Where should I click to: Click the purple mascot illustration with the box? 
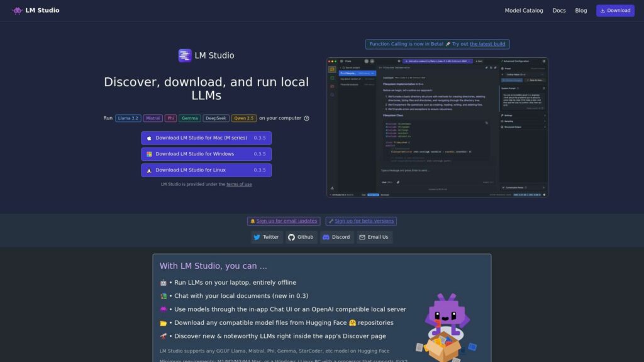point(446,327)
